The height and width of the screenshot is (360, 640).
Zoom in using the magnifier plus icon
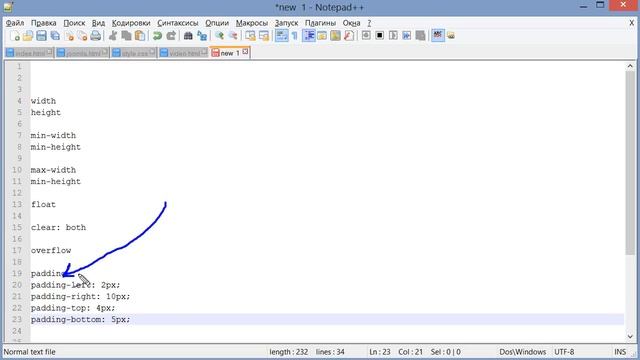[x=219, y=36]
